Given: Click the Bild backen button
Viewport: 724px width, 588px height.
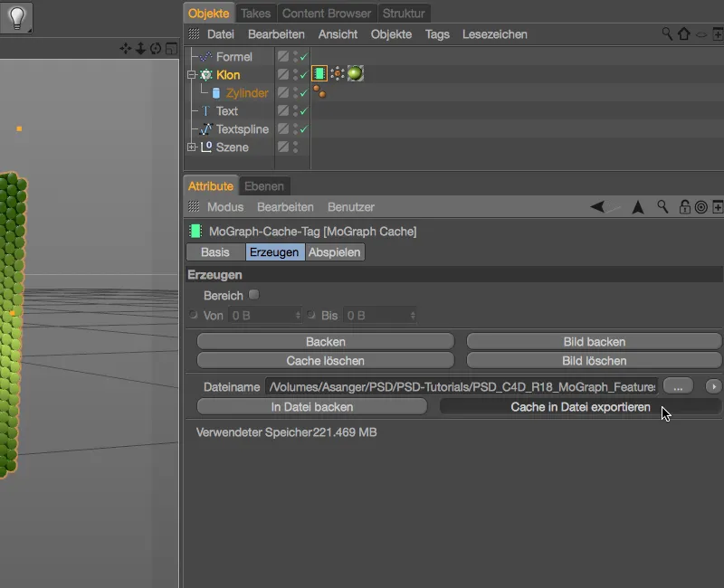Looking at the screenshot, I should point(594,342).
